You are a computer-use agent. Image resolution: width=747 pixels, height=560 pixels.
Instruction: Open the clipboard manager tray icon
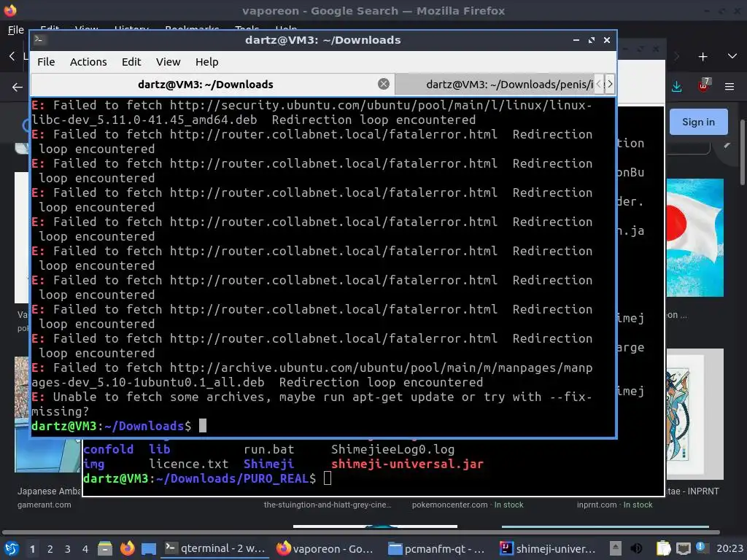[663, 548]
